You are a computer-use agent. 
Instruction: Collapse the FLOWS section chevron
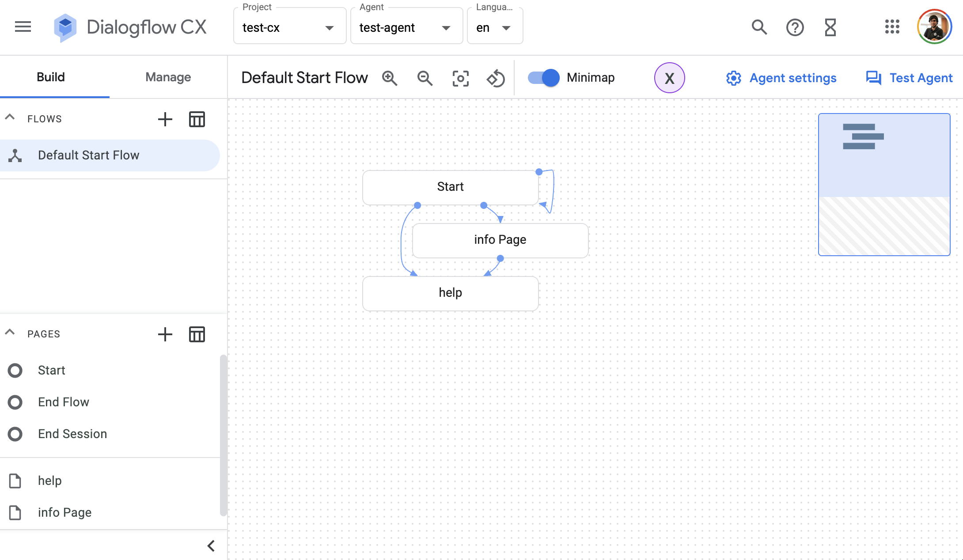point(10,118)
